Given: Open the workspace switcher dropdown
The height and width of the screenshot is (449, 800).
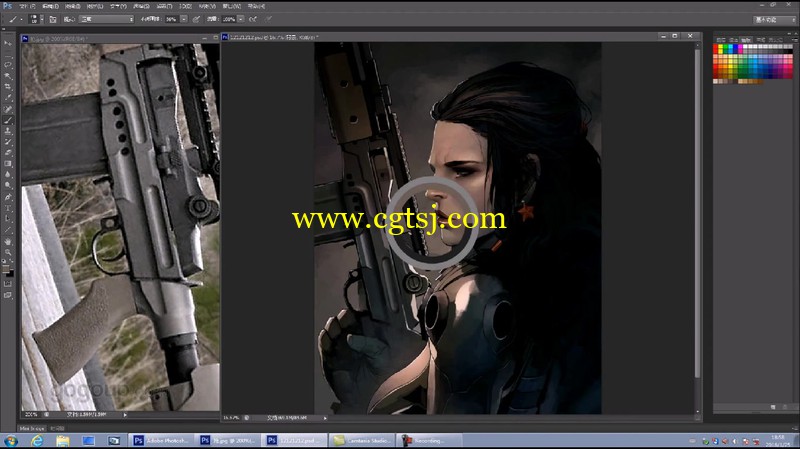Looking at the screenshot, I should 774,19.
